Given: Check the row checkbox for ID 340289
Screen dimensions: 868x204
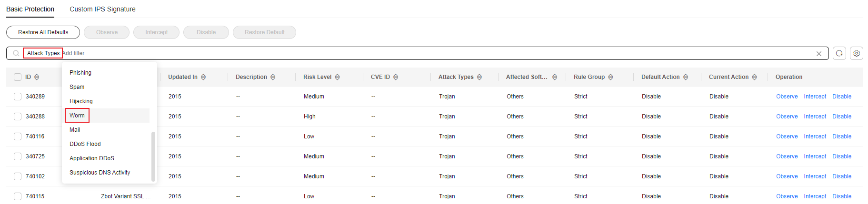Looking at the screenshot, I should (x=18, y=97).
